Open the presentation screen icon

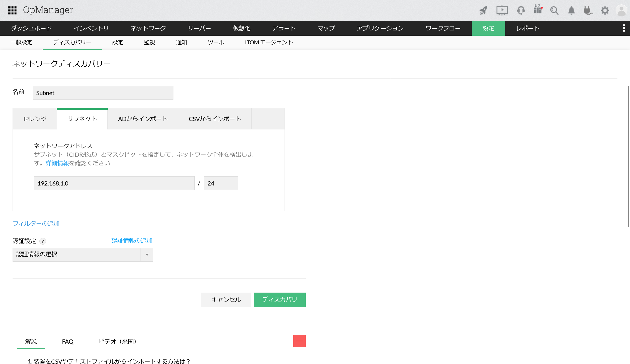(502, 11)
